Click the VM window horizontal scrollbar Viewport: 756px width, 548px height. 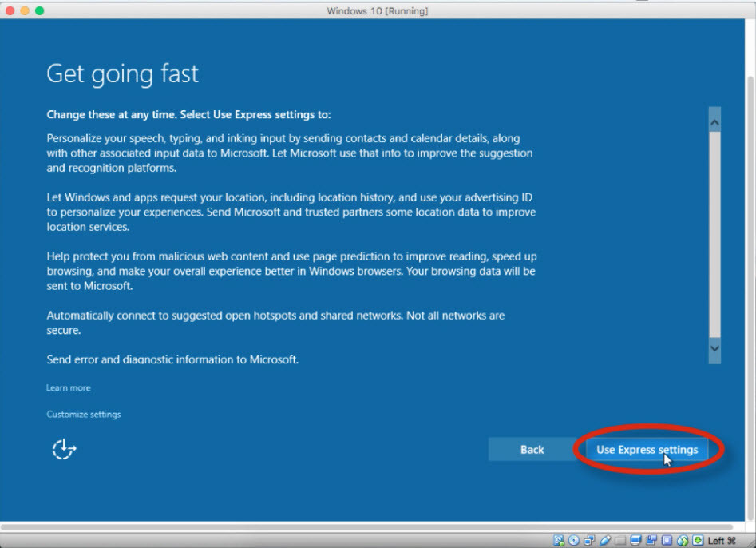(366, 527)
